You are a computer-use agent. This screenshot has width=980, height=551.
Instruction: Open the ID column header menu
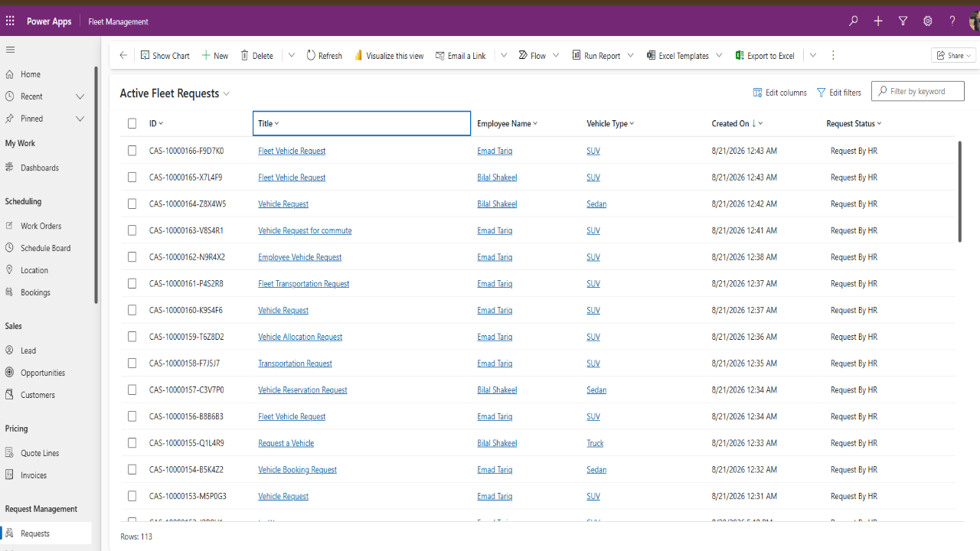pos(156,123)
